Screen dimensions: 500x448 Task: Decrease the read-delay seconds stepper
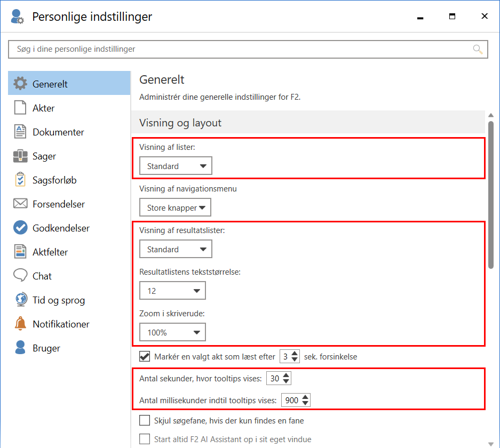point(295,359)
